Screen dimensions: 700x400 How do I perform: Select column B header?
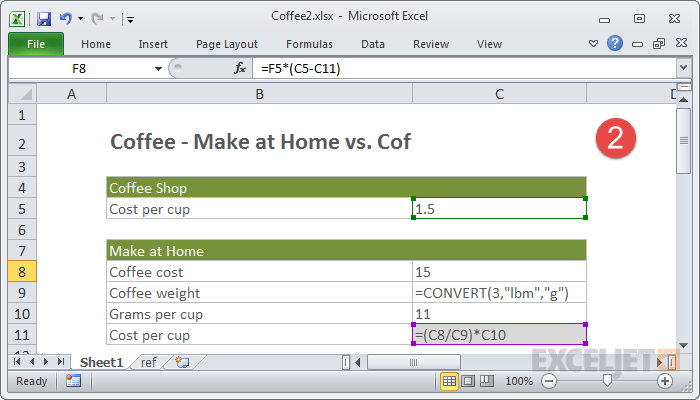point(259,94)
